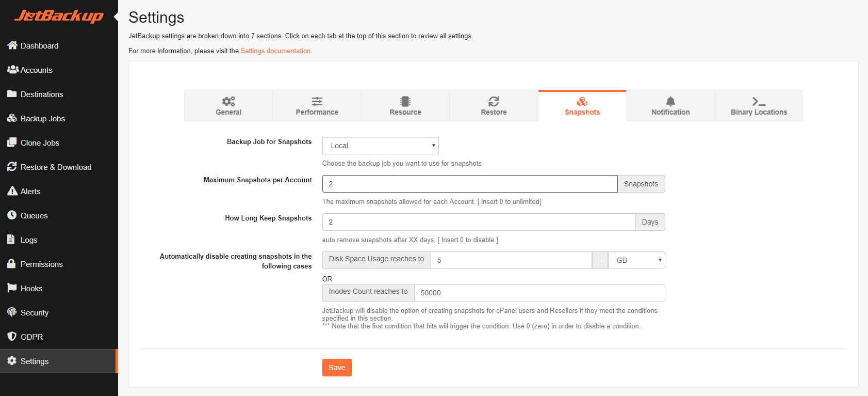868x396 pixels.
Task: Click the Security fingerprint icon
Action: click(12, 312)
